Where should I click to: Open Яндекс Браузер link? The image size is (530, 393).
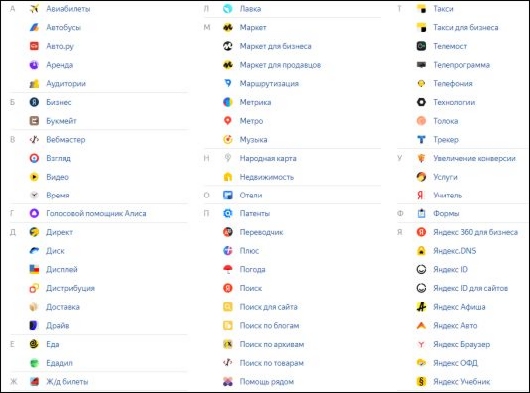461,344
